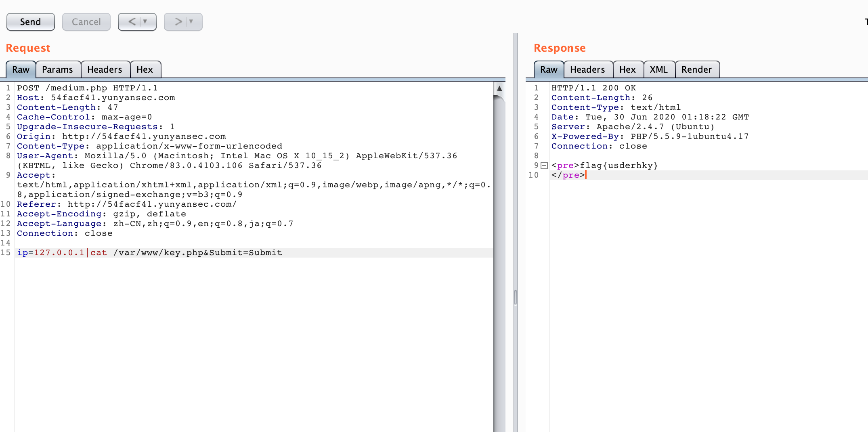Click the Server: Apache/2.4.7 line
Screen dimensions: 868x432
[x=633, y=127]
